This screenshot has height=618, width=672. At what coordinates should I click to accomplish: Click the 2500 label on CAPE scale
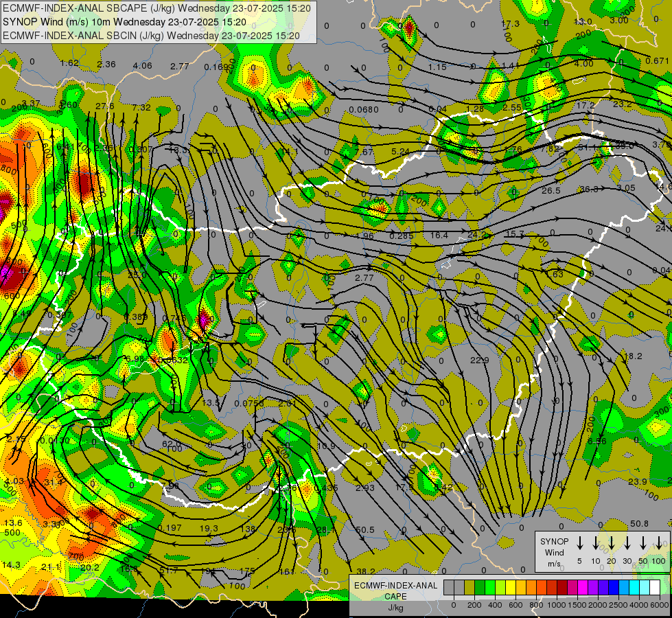coord(618,605)
